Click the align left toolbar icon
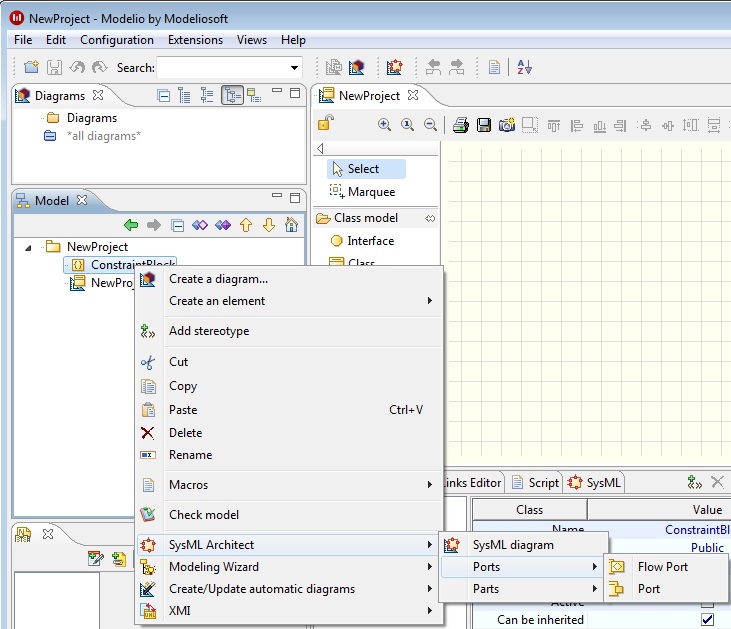Screen dimensions: 731x629 pyautogui.click(x=577, y=125)
